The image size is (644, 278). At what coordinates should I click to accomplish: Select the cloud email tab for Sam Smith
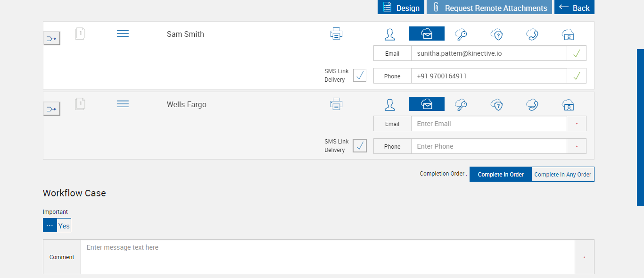click(427, 34)
